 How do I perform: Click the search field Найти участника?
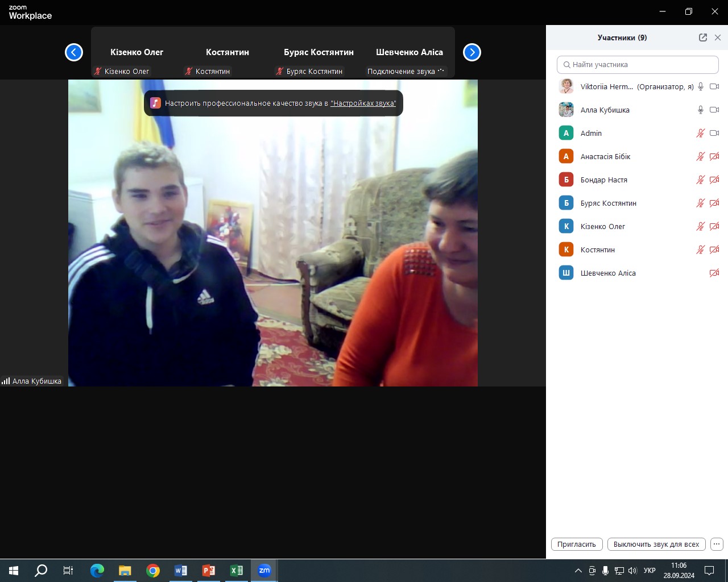click(x=638, y=65)
